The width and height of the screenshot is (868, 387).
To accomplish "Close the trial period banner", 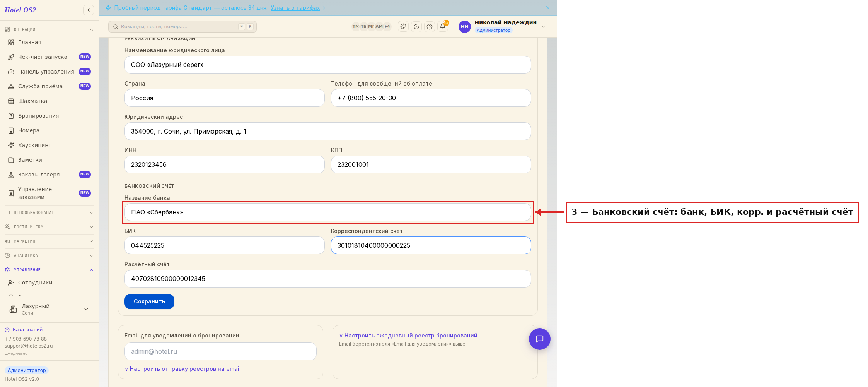I will coord(548,8).
